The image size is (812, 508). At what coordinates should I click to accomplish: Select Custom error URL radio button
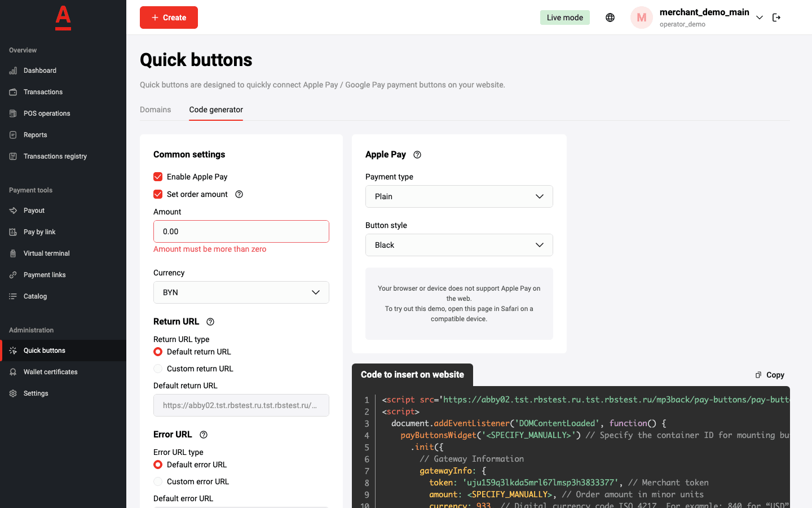pyautogui.click(x=158, y=481)
